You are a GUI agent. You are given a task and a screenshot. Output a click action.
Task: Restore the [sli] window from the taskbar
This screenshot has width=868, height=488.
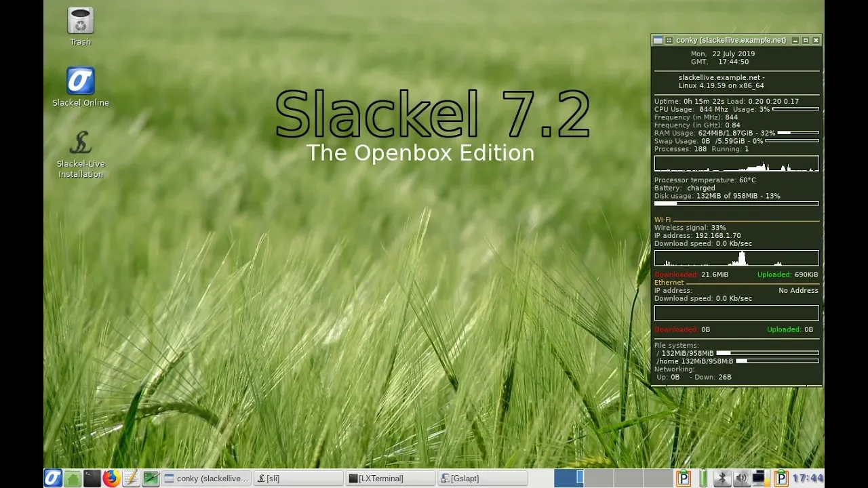(298, 479)
